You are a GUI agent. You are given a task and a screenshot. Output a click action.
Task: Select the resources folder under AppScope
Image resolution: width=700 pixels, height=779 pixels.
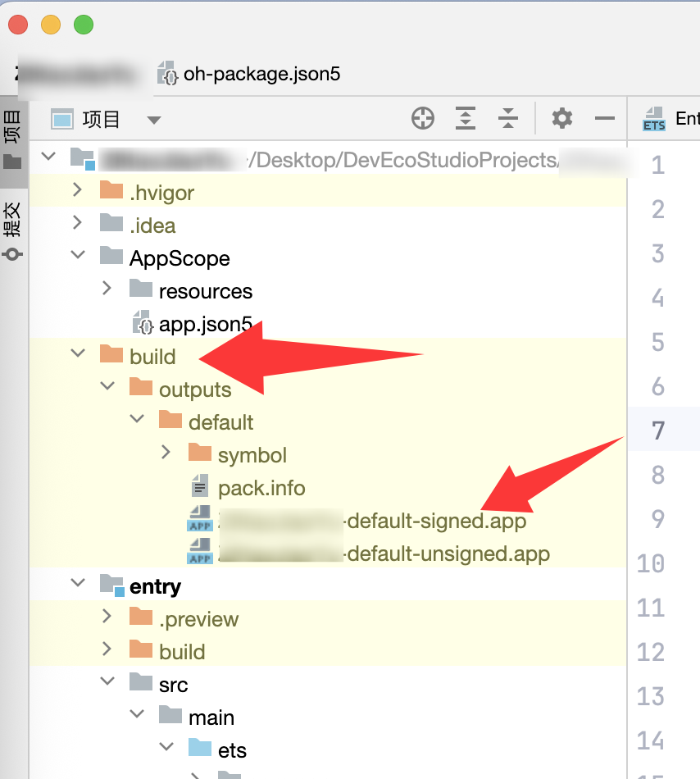pos(205,291)
